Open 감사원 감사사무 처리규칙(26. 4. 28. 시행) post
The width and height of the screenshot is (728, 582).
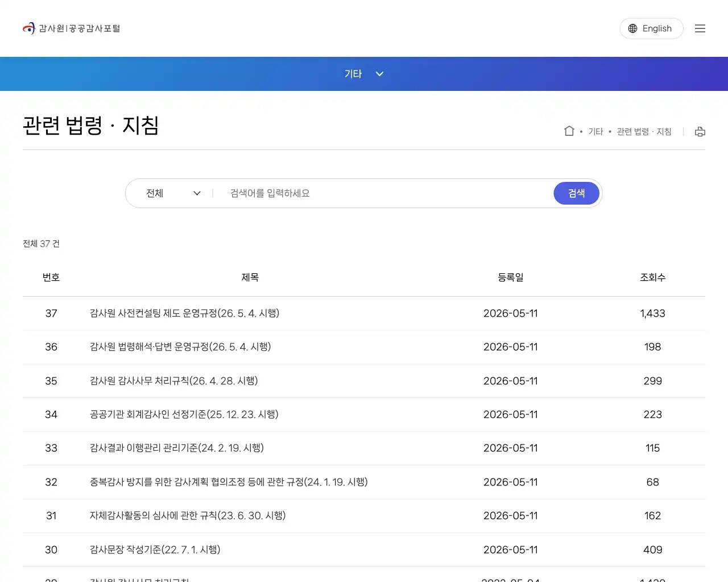[174, 381]
